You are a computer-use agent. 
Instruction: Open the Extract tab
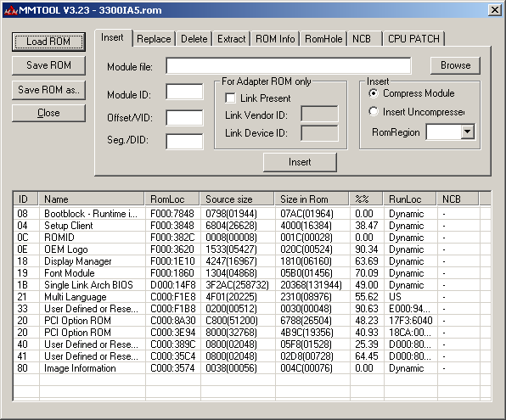click(232, 39)
